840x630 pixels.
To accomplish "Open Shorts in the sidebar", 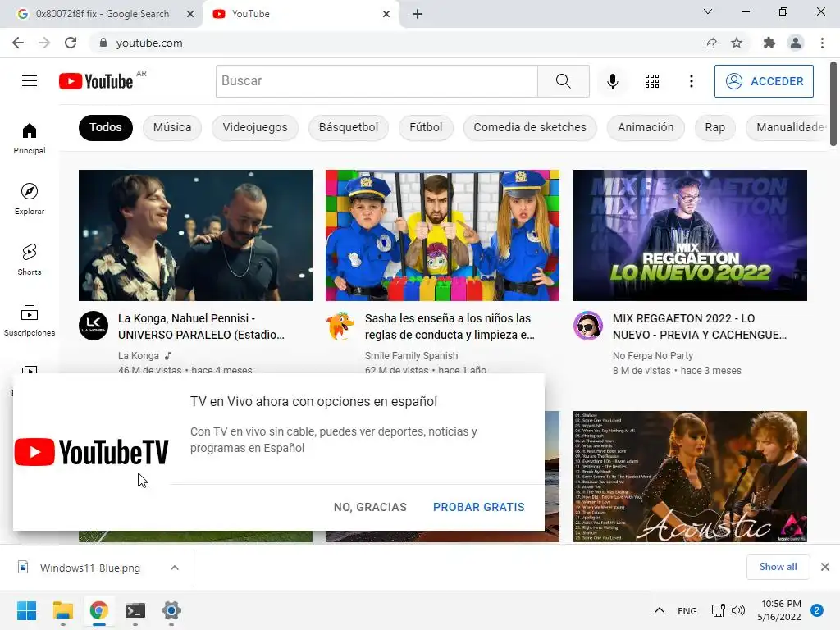I will point(30,259).
